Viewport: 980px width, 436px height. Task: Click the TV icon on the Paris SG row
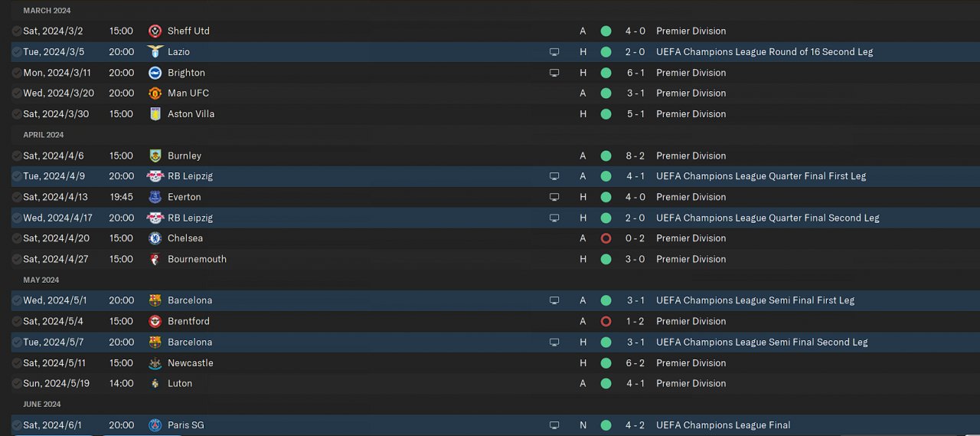tap(554, 425)
